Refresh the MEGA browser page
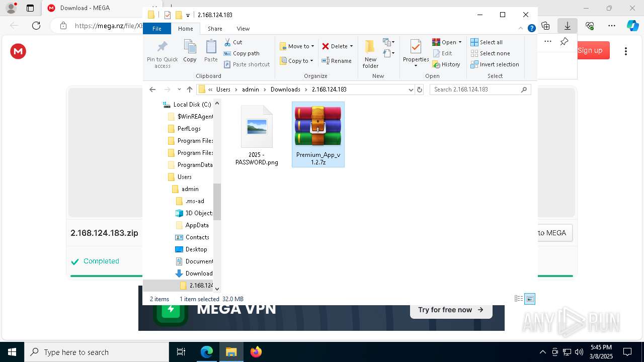Image resolution: width=644 pixels, height=362 pixels. pyautogui.click(x=36, y=26)
